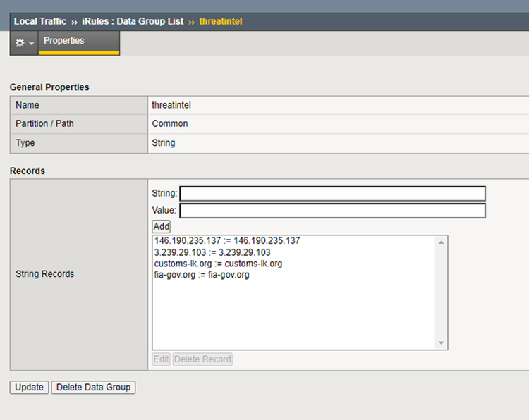Select the 3.239.29.103 record
The height and width of the screenshot is (420, 529).
tap(212, 252)
